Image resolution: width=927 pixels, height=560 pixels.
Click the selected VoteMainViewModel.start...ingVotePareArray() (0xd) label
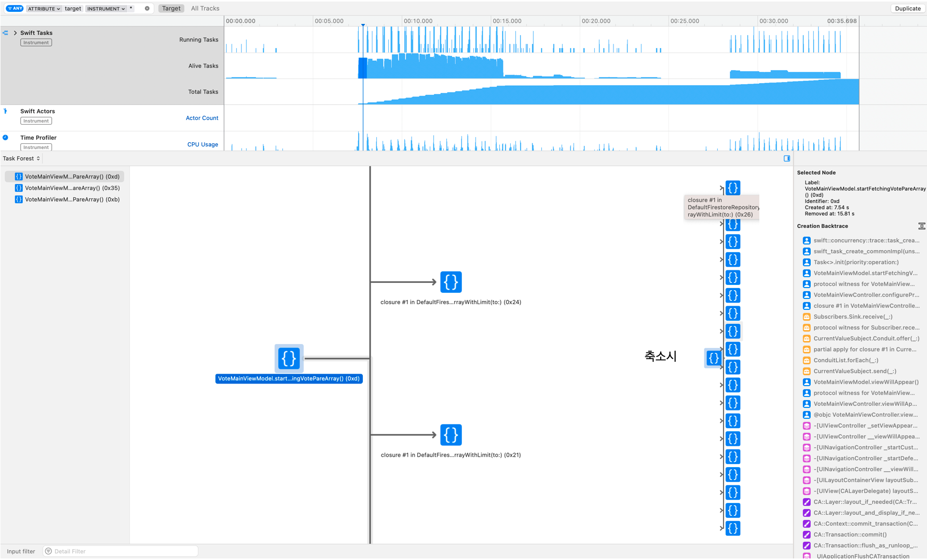[289, 378]
